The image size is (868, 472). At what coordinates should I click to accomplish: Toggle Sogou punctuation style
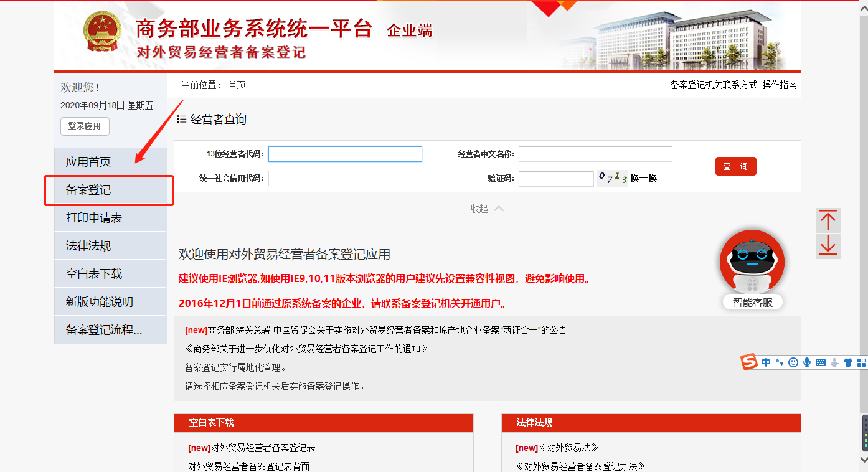click(x=779, y=362)
